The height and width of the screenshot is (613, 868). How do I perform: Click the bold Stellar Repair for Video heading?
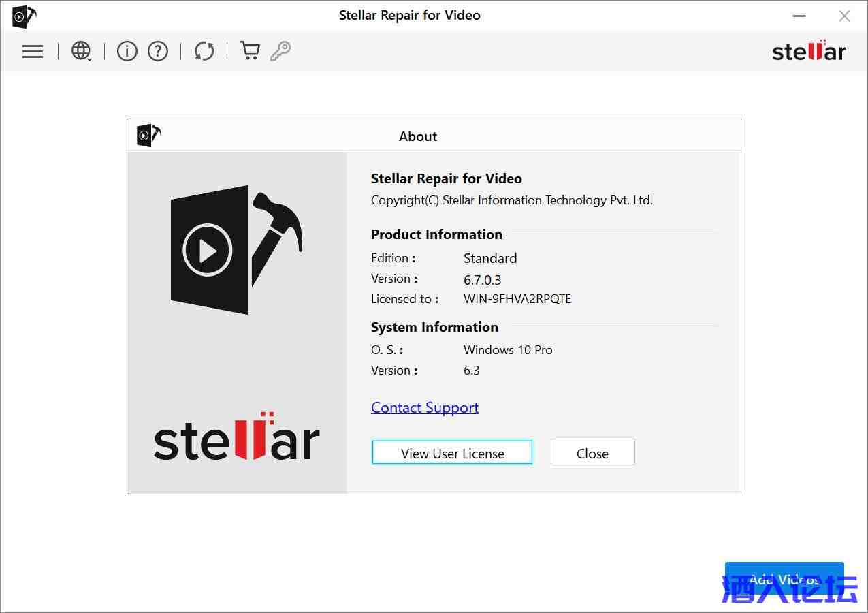pos(447,178)
